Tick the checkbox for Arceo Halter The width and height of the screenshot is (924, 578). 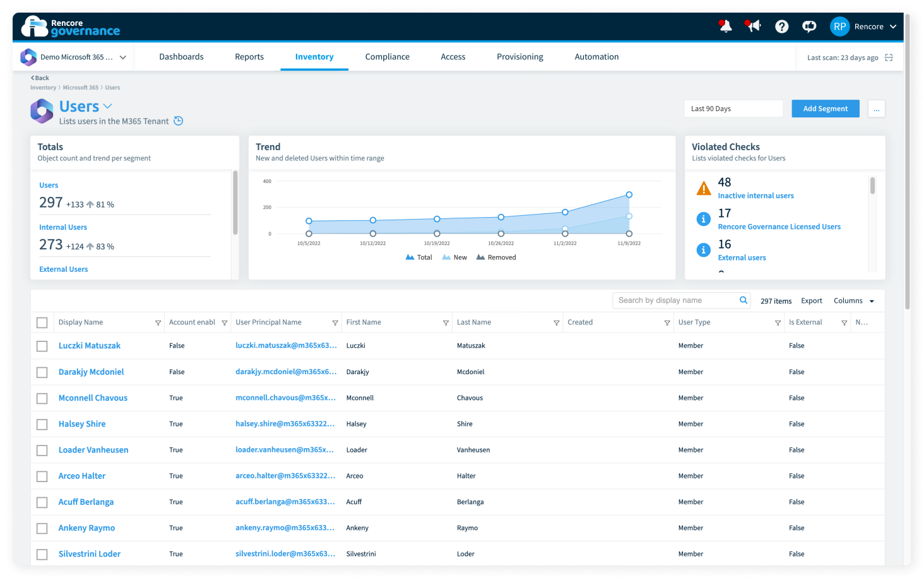point(42,476)
